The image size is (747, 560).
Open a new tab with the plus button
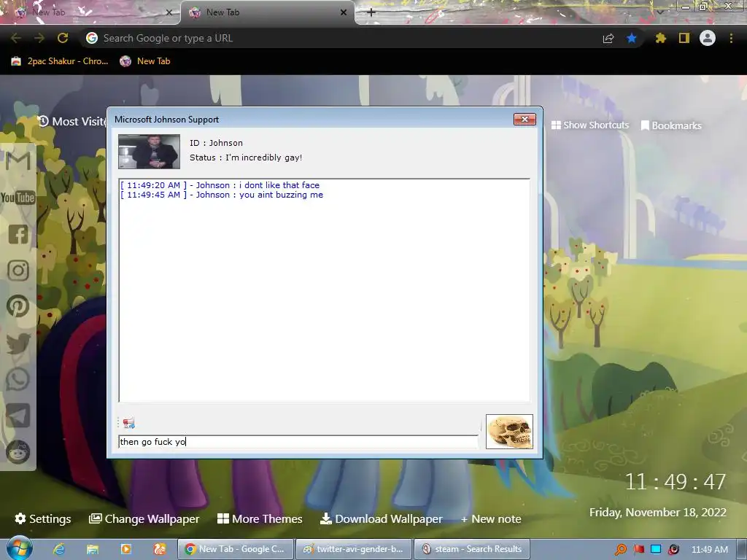click(371, 12)
